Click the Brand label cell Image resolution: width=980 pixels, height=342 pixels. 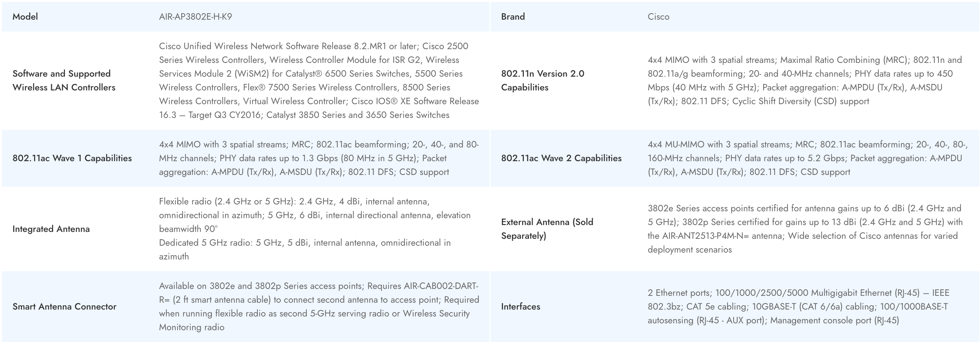(512, 17)
